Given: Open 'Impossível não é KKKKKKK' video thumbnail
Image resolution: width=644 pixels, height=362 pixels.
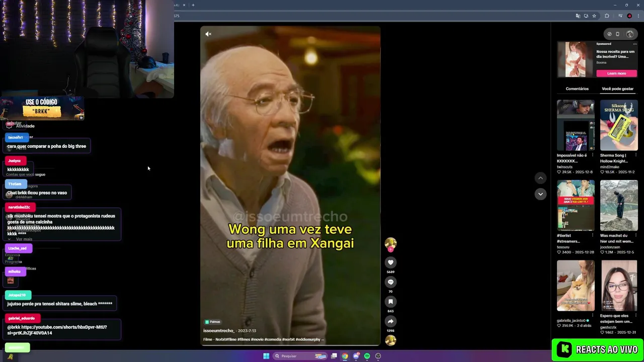Looking at the screenshot, I should click(x=576, y=125).
